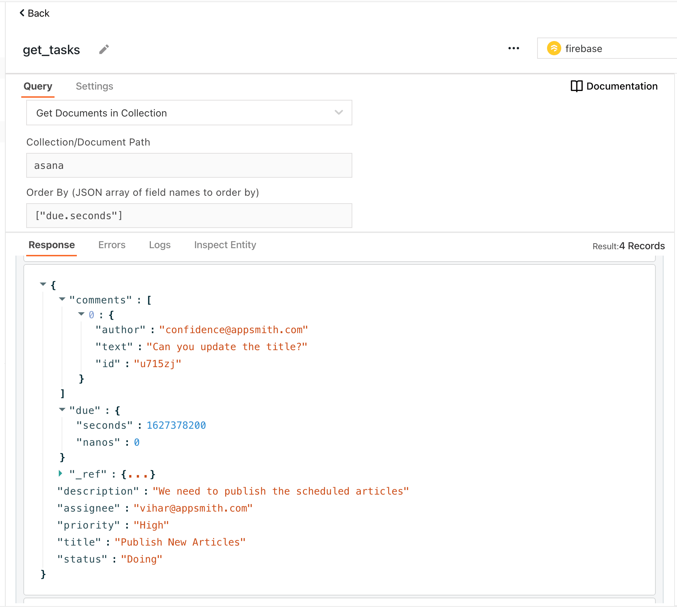Viewport: 677px width, 616px height.
Task: Open the Errors tab
Action: click(x=112, y=245)
